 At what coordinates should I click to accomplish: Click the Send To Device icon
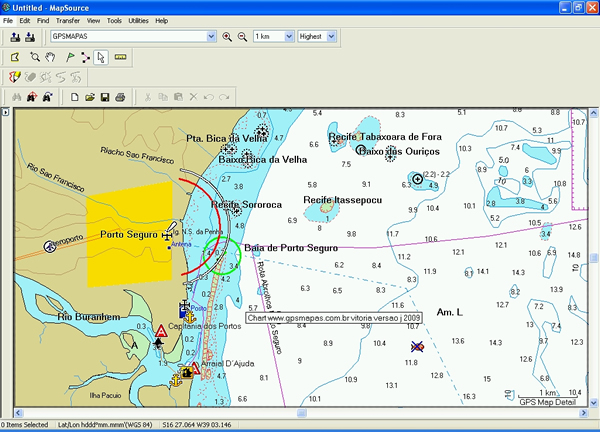[15, 37]
